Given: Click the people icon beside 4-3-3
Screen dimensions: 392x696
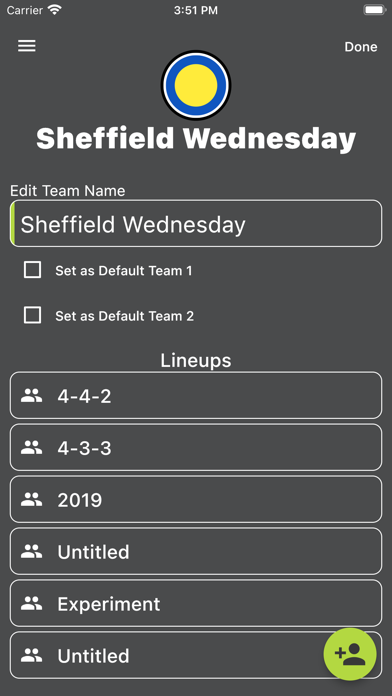Looking at the screenshot, I should pyautogui.click(x=32, y=447).
